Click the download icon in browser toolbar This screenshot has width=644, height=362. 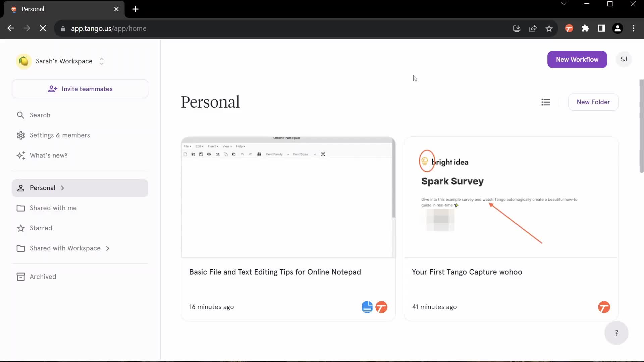[517, 29]
